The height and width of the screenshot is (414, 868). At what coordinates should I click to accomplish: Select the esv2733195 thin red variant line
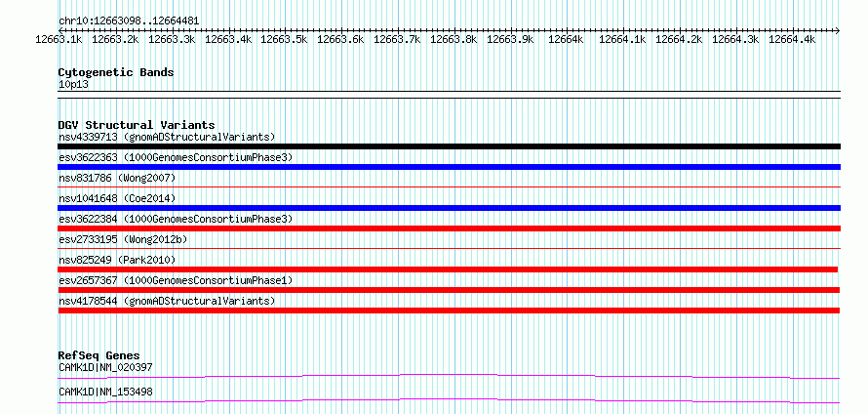pos(449,249)
